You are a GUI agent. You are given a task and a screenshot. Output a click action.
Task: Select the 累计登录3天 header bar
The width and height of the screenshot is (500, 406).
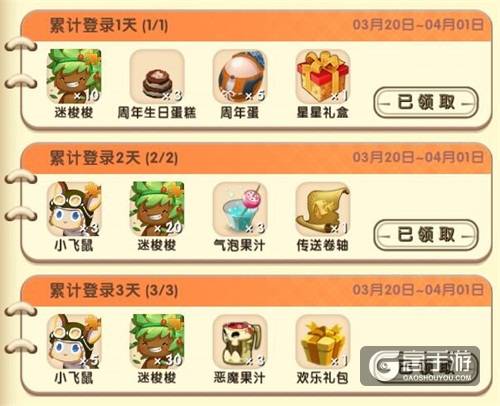pyautogui.click(x=256, y=290)
